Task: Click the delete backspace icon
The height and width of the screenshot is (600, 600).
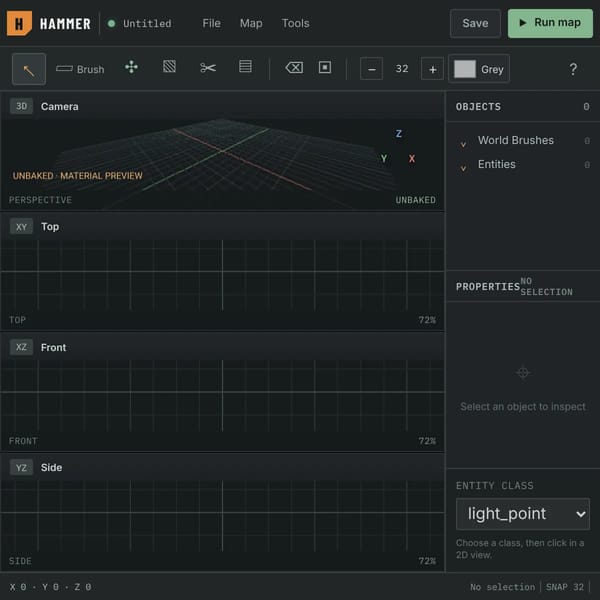Action: [x=294, y=68]
